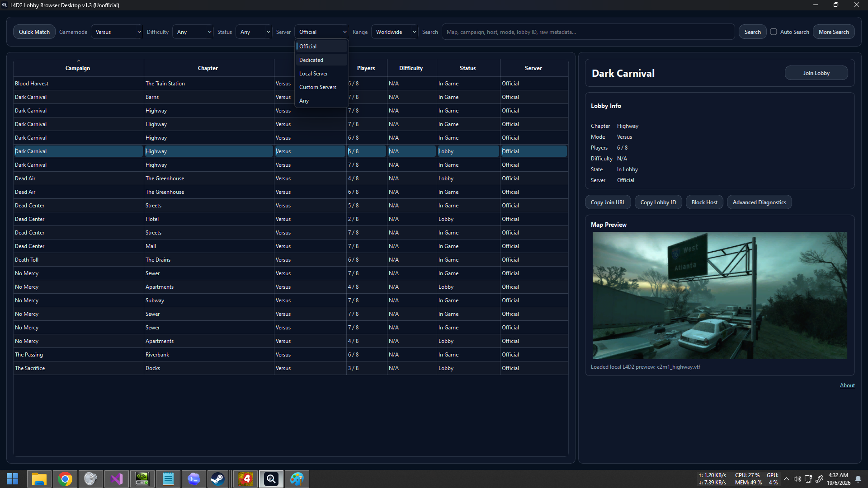Choose Custom Servers in dropdown list
Image resolution: width=868 pixels, height=488 pixels.
(321, 87)
